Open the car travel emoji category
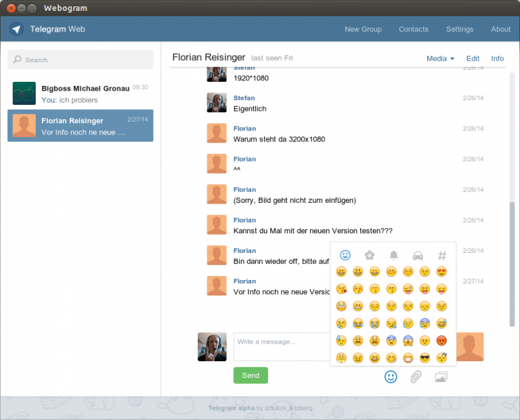 [418, 256]
